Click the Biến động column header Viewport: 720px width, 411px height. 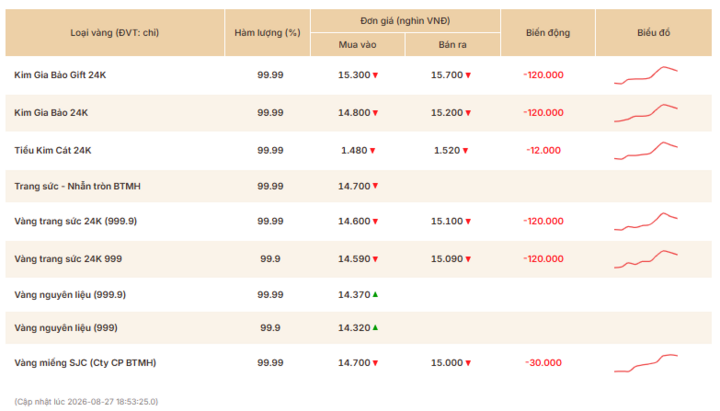[x=548, y=33]
